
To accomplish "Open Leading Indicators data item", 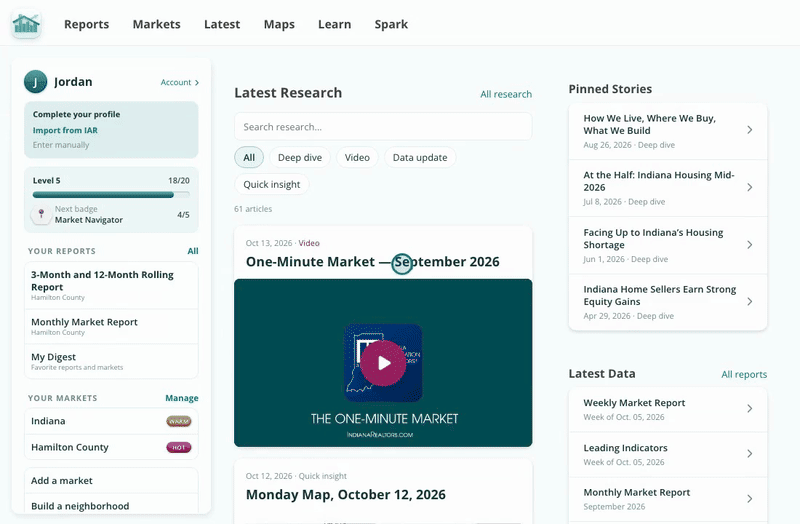I will 668,454.
